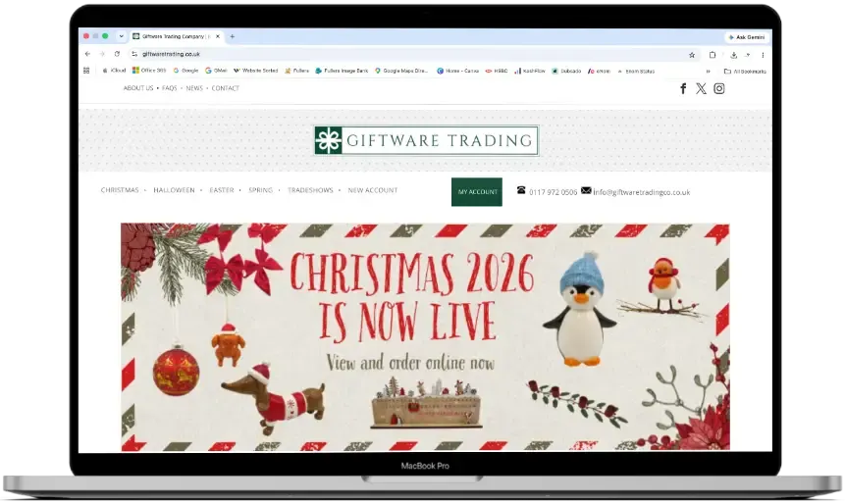Open the Google Maps Directions bookmark

pyautogui.click(x=401, y=71)
